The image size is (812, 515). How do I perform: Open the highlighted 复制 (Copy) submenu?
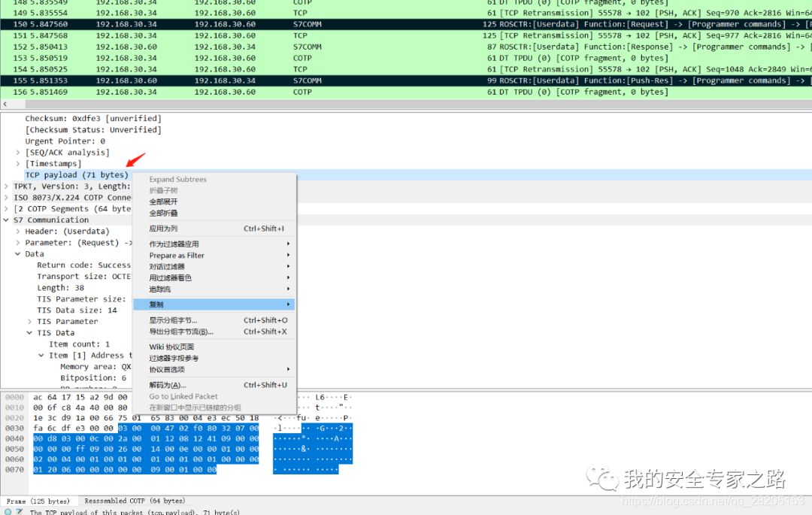pyautogui.click(x=214, y=304)
